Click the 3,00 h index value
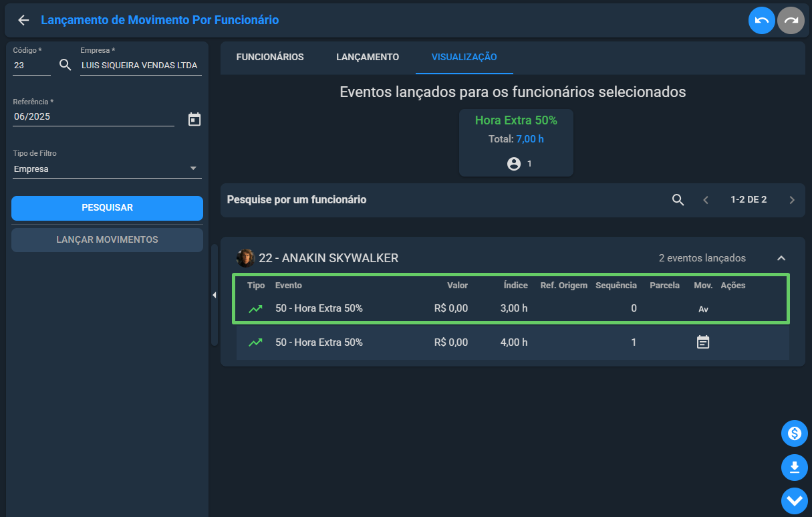 point(514,308)
